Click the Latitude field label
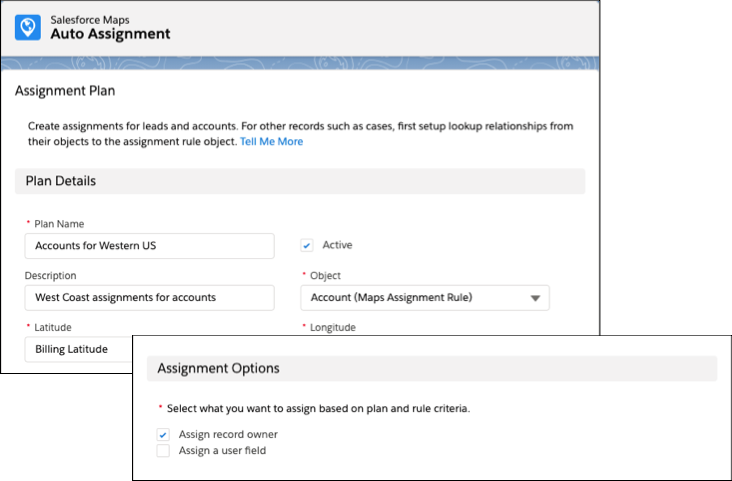The height and width of the screenshot is (481, 732). pos(53,327)
